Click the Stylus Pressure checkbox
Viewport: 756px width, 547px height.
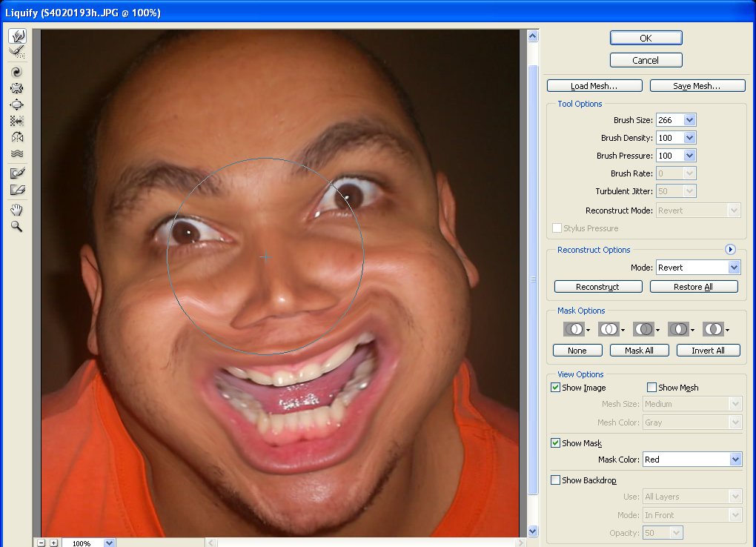tap(557, 228)
